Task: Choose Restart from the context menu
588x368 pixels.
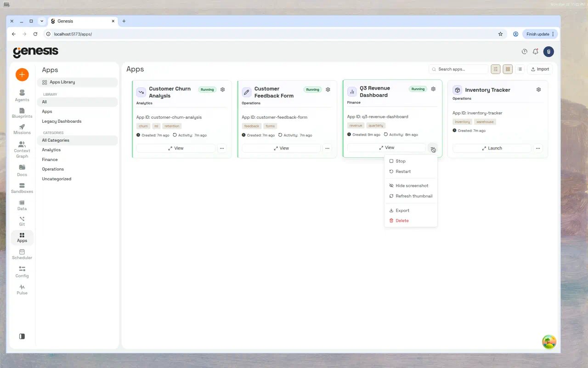Action: pos(411,172)
